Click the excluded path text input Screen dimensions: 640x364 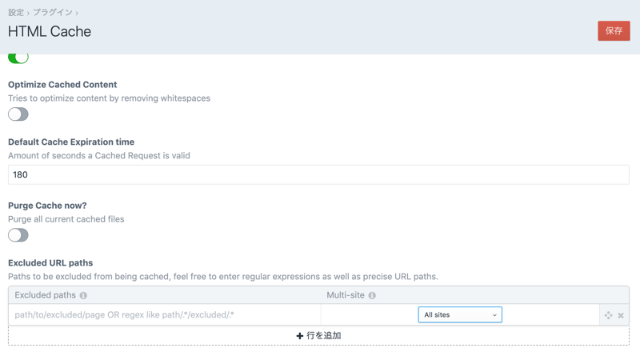[164, 315]
